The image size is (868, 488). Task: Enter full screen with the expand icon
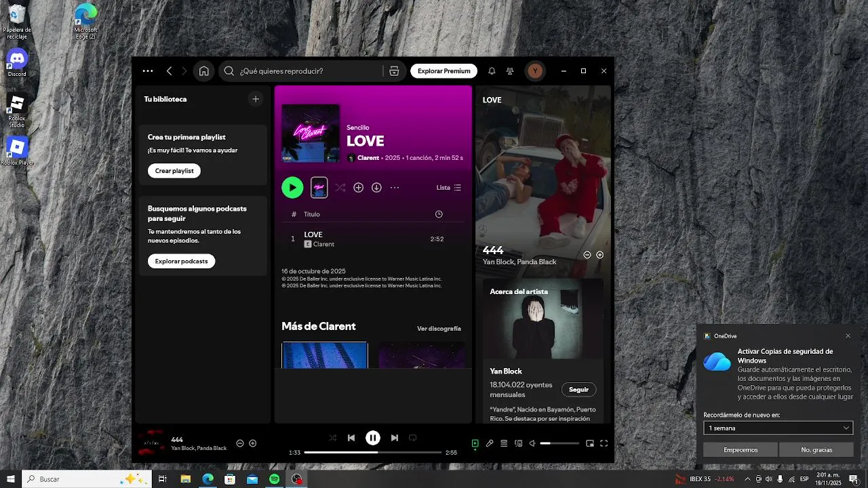(604, 443)
